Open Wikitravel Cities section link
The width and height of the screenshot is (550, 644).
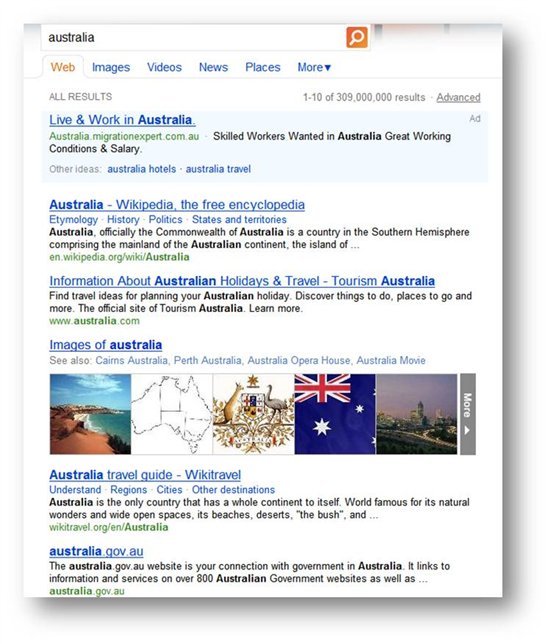pyautogui.click(x=169, y=490)
